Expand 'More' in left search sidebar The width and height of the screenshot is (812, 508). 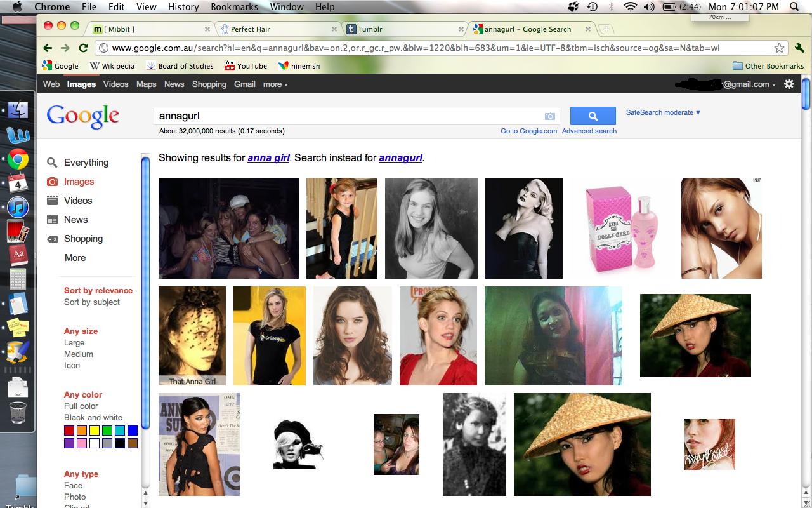[x=75, y=257]
